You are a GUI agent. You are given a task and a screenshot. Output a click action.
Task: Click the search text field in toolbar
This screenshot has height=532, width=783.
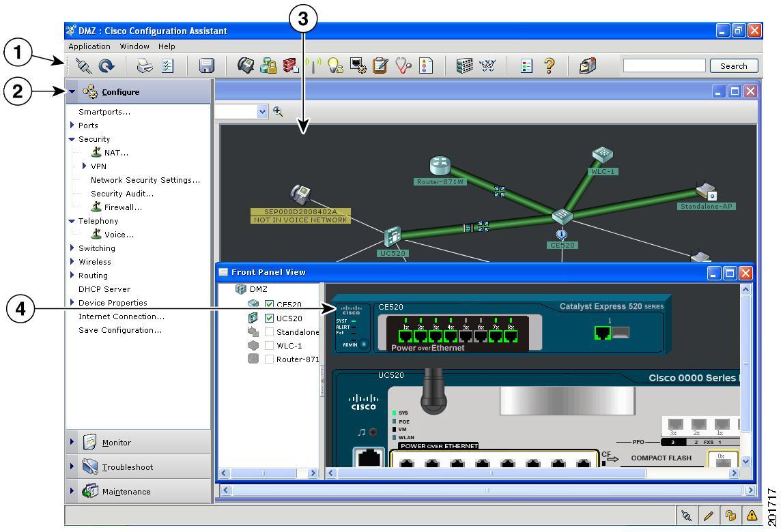(x=664, y=66)
